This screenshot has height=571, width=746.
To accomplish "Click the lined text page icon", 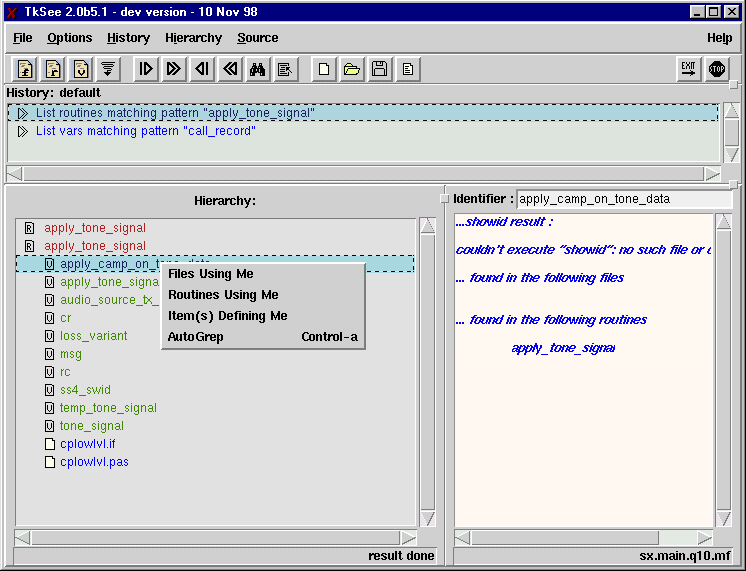I will (407, 69).
